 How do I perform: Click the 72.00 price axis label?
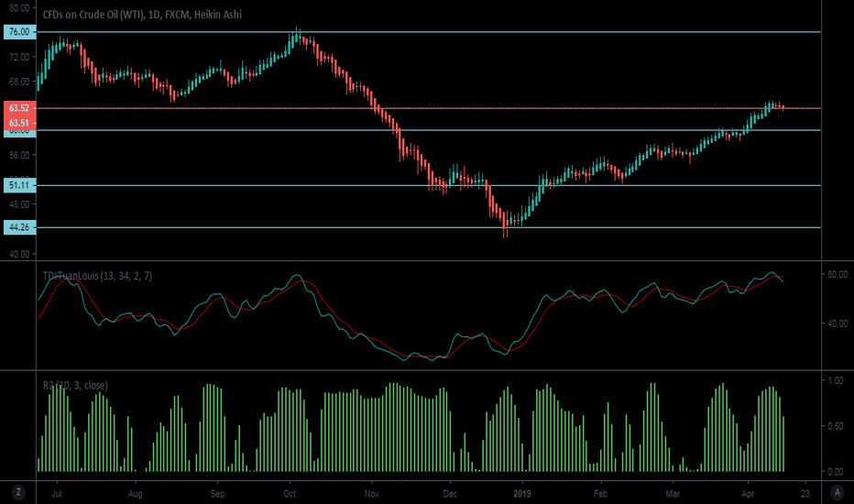click(19, 57)
